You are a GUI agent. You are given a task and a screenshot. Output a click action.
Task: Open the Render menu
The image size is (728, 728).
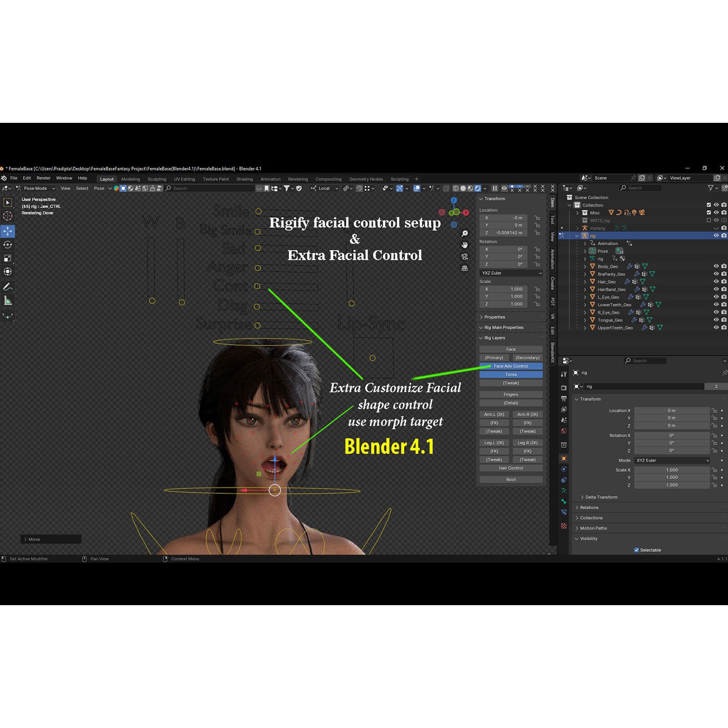coord(44,178)
